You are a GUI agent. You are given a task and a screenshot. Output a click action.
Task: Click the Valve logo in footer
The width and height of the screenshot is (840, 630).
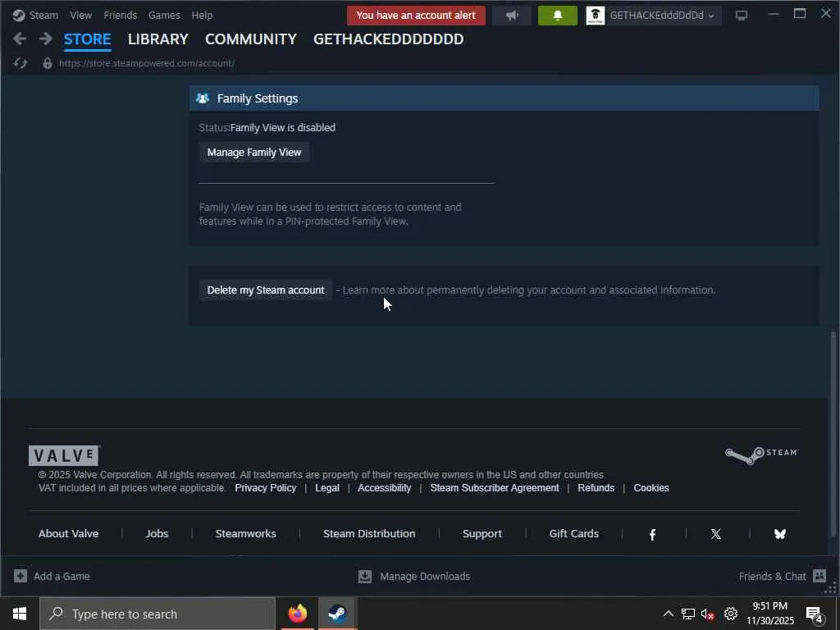point(64,455)
